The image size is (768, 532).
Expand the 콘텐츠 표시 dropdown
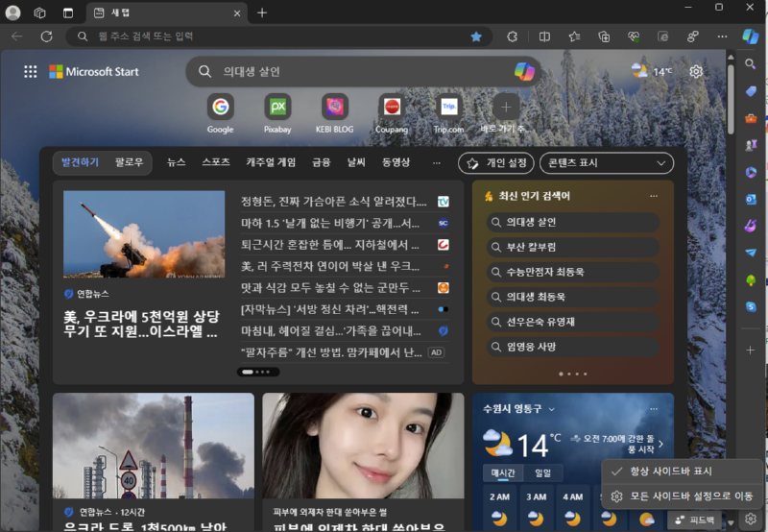click(606, 163)
